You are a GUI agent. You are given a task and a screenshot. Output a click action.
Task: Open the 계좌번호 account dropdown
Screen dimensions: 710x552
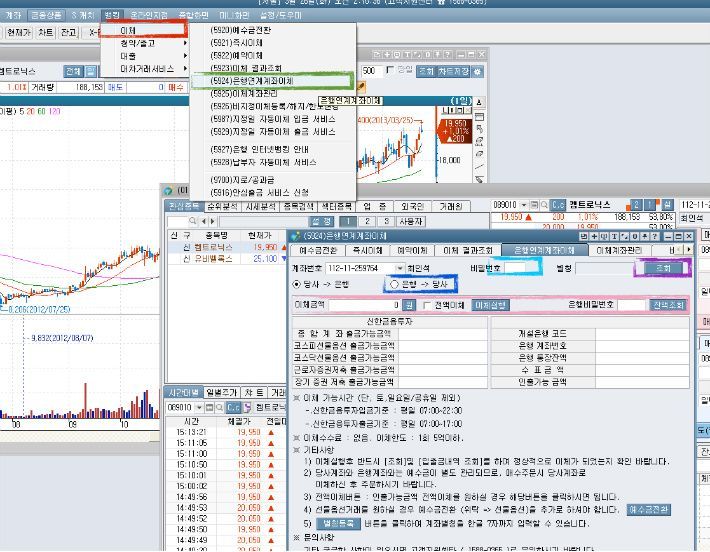point(399,269)
